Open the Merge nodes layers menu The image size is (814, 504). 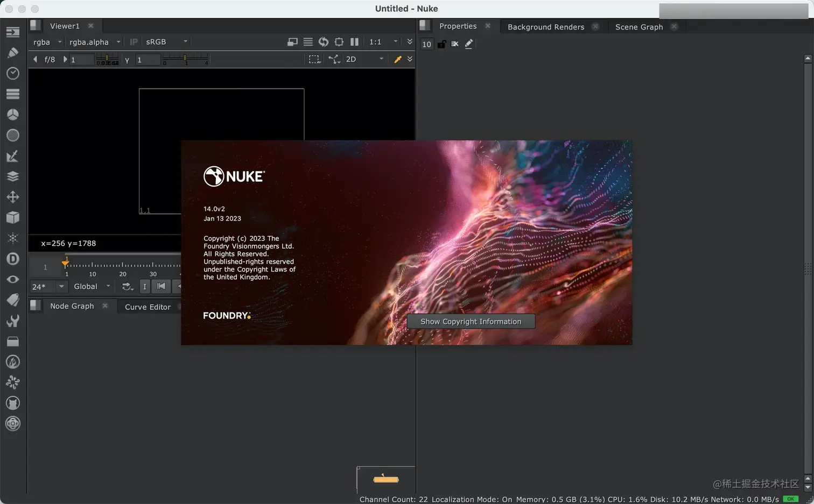[12, 176]
